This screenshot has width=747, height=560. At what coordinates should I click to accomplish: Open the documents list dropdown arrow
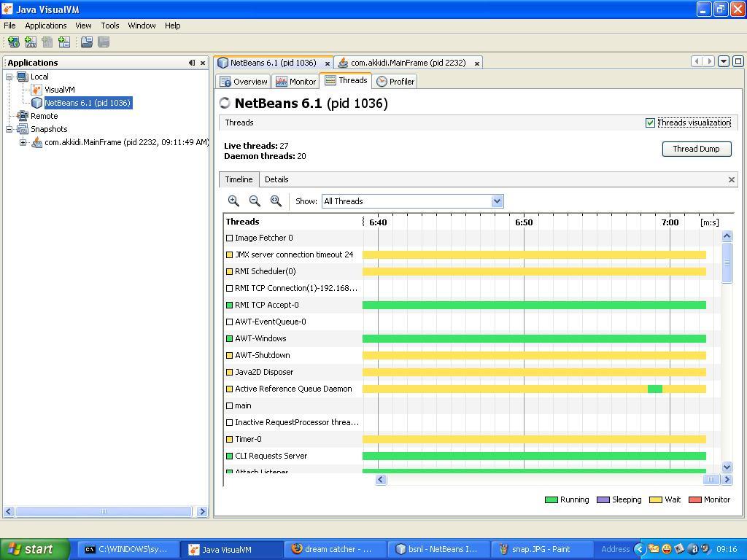click(x=724, y=61)
